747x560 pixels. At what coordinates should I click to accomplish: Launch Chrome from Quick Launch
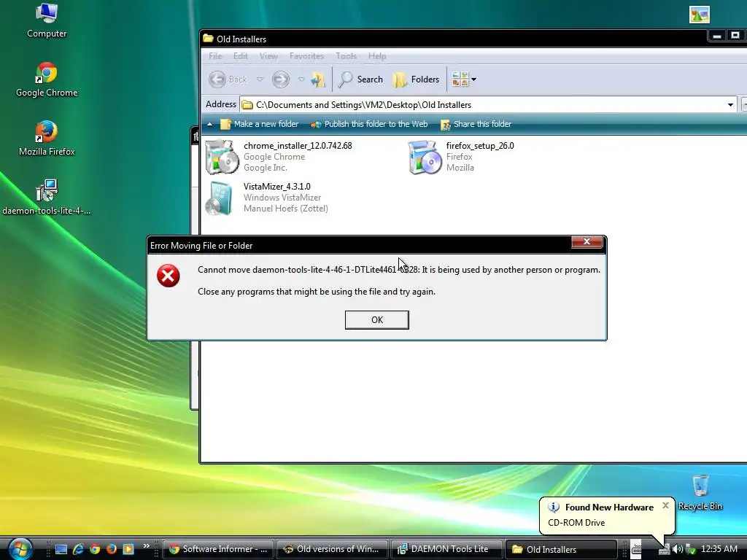(95, 549)
